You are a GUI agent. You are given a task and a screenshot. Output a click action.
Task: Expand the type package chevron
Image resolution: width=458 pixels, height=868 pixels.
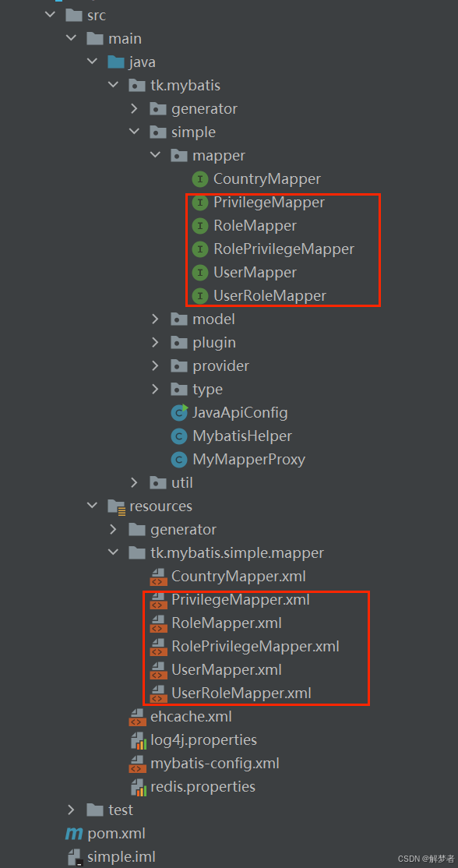(x=156, y=389)
